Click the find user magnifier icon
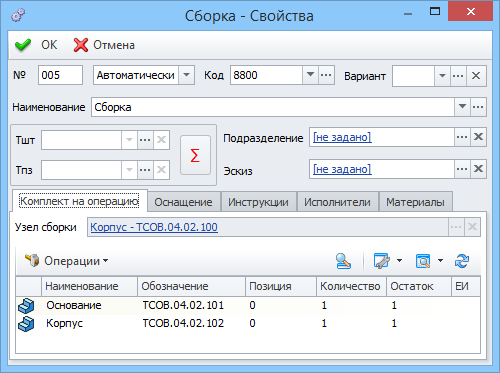 coord(343,261)
